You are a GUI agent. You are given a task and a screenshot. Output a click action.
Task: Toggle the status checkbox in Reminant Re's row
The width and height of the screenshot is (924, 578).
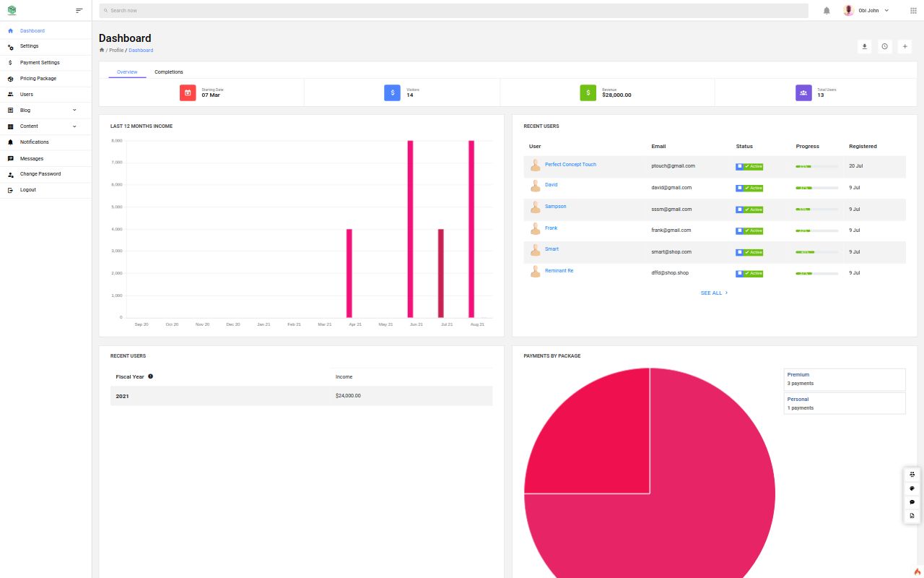tap(740, 273)
